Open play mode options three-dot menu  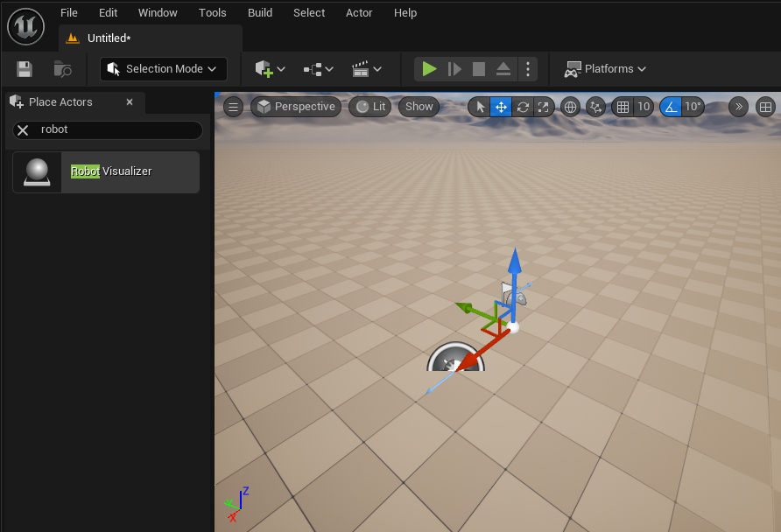coord(527,68)
